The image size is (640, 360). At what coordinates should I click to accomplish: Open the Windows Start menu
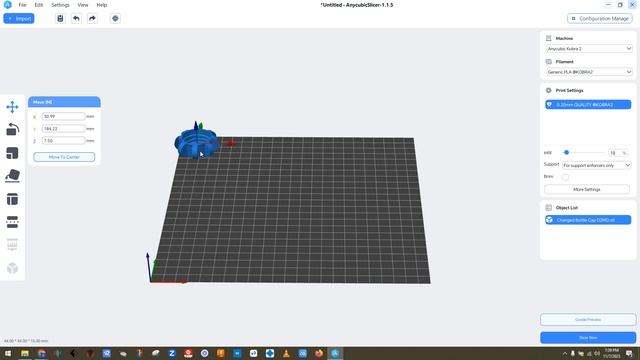point(8,353)
